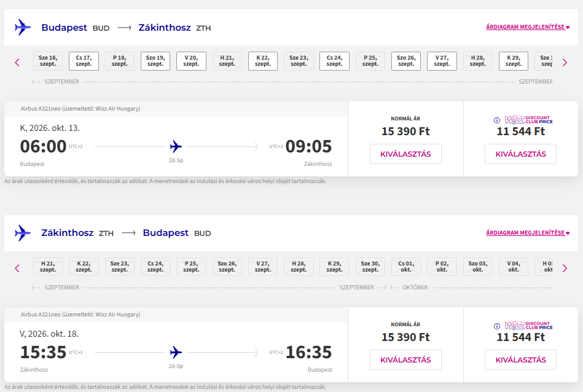
Task: Click next dates arrow in Budapest–Zákinthosz carousel
Action: [x=565, y=62]
